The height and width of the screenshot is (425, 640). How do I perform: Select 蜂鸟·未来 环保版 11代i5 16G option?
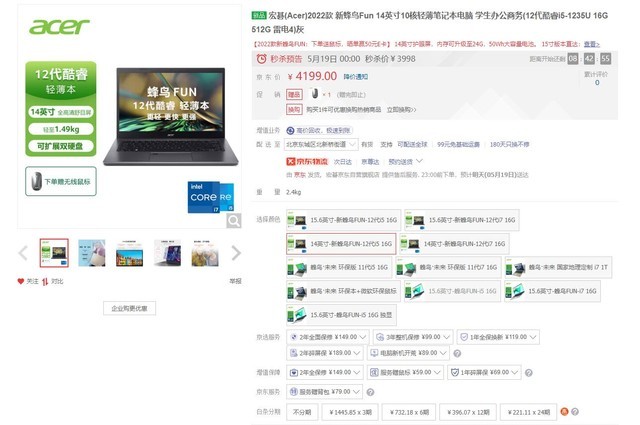tap(339, 267)
